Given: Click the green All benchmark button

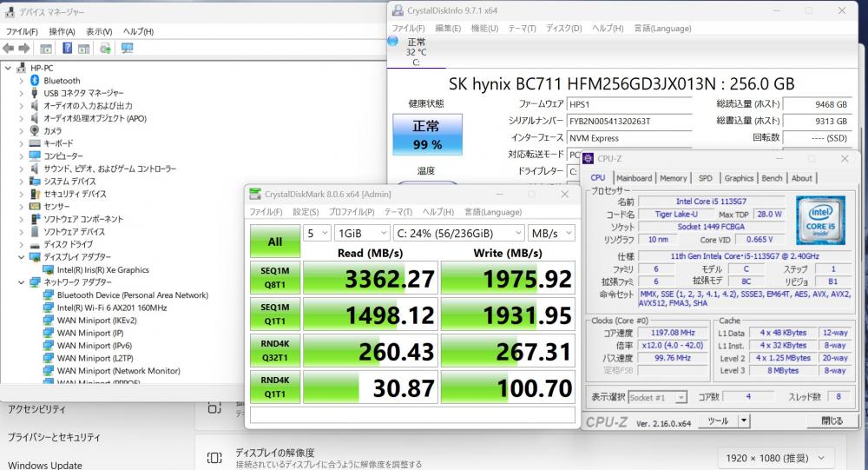Looking at the screenshot, I should [x=274, y=241].
